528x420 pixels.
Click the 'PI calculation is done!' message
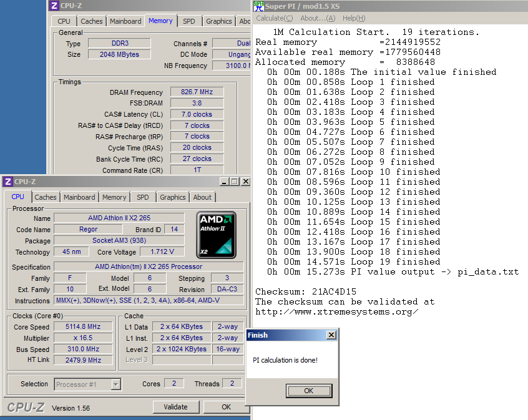tap(285, 360)
